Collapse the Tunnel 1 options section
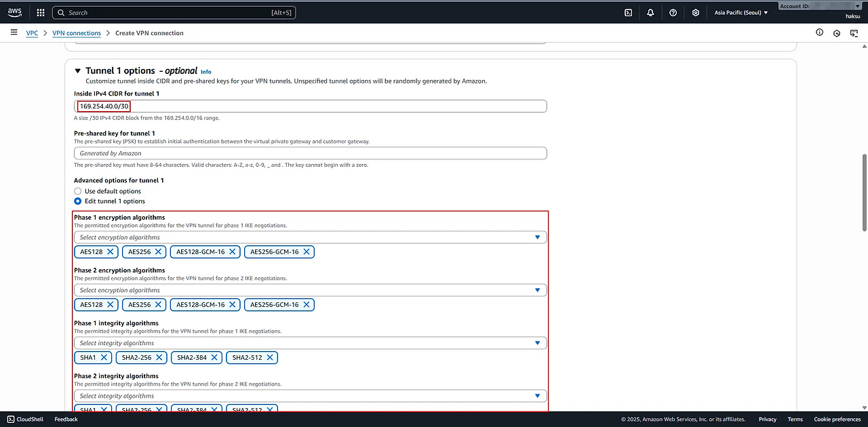 (78, 70)
